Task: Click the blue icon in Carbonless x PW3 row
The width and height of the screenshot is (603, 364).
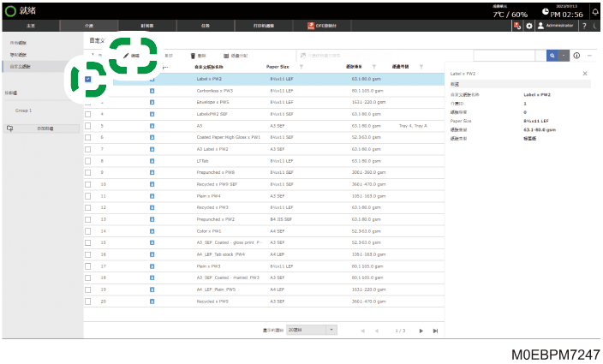Action: 152,91
